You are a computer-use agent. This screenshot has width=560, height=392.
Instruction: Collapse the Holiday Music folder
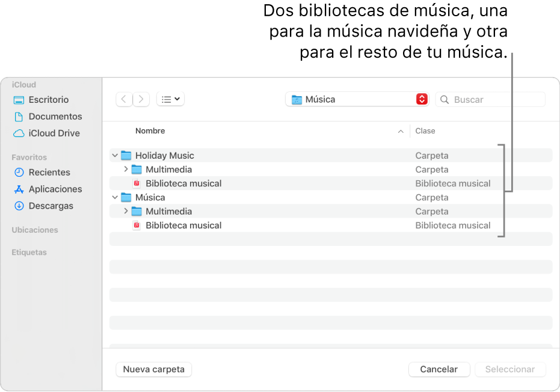[115, 155]
